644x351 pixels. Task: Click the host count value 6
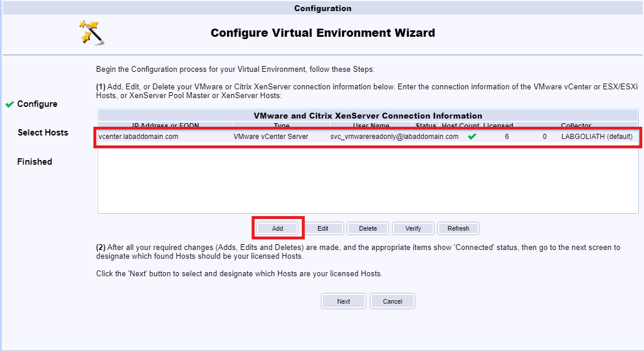tap(507, 137)
